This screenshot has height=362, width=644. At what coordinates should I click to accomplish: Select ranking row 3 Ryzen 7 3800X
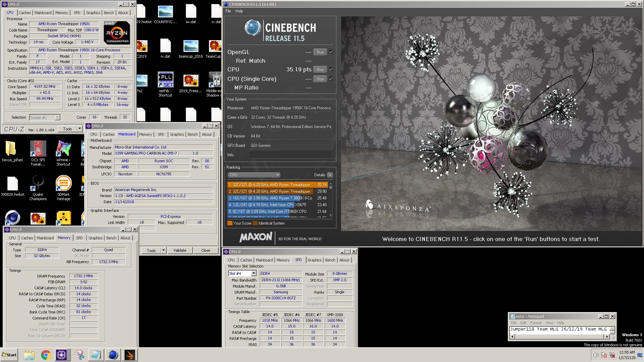[x=277, y=198]
